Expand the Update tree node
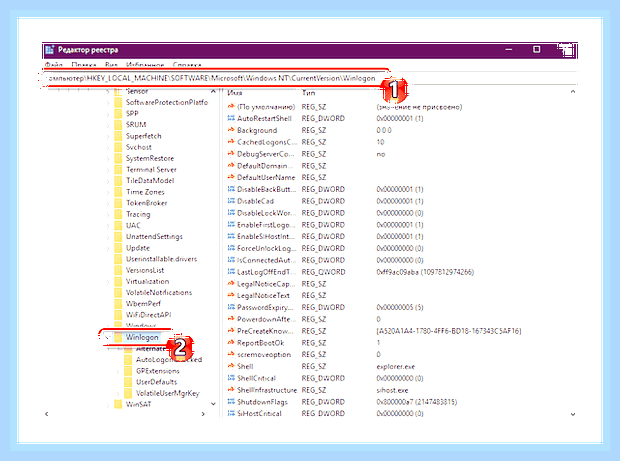 click(x=108, y=248)
